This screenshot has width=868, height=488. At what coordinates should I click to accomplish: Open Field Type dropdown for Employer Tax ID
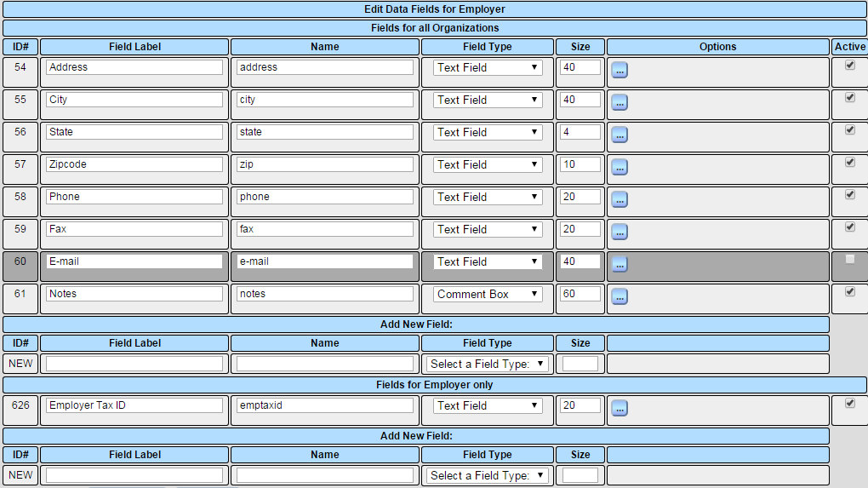tap(488, 406)
